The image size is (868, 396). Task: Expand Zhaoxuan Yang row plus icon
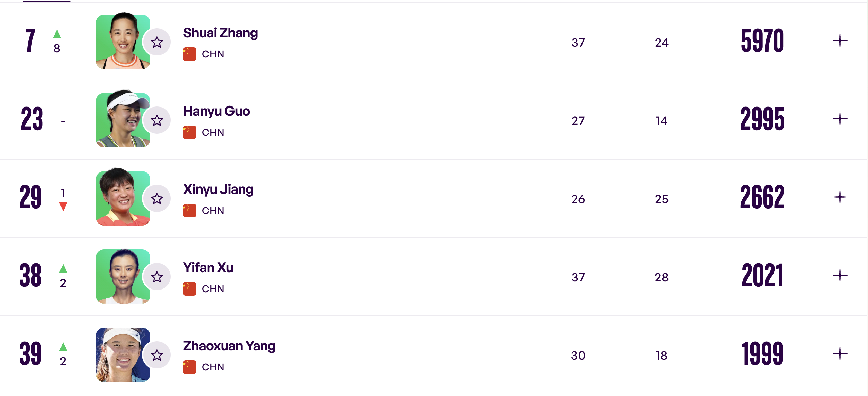pyautogui.click(x=840, y=354)
